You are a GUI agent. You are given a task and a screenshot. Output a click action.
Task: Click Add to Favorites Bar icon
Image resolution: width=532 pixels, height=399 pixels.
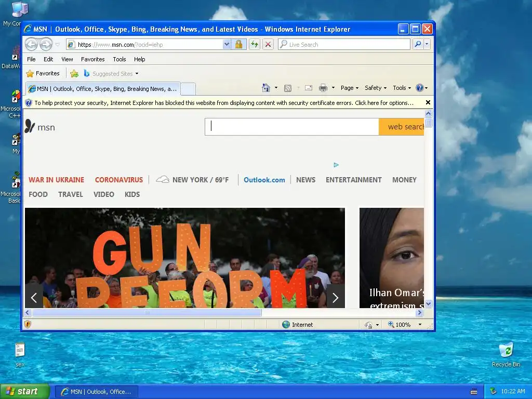pyautogui.click(x=74, y=73)
